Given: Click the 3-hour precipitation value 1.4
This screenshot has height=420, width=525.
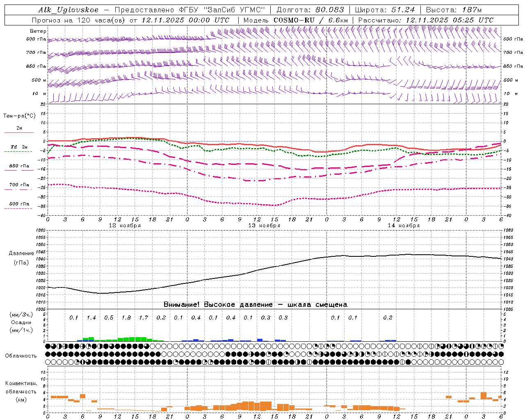Looking at the screenshot, I should pyautogui.click(x=91, y=318).
